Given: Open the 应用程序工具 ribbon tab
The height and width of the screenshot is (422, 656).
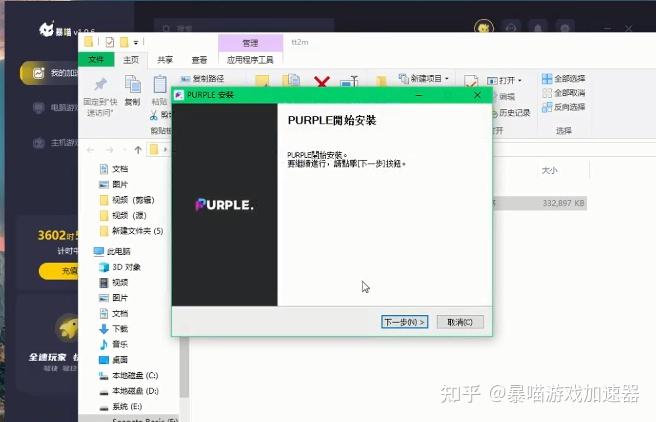Looking at the screenshot, I should pos(250,60).
